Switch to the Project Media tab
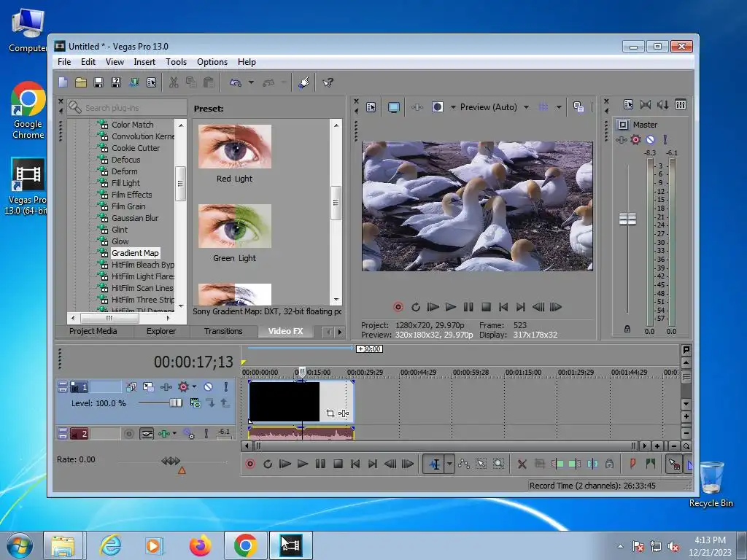 [93, 332]
